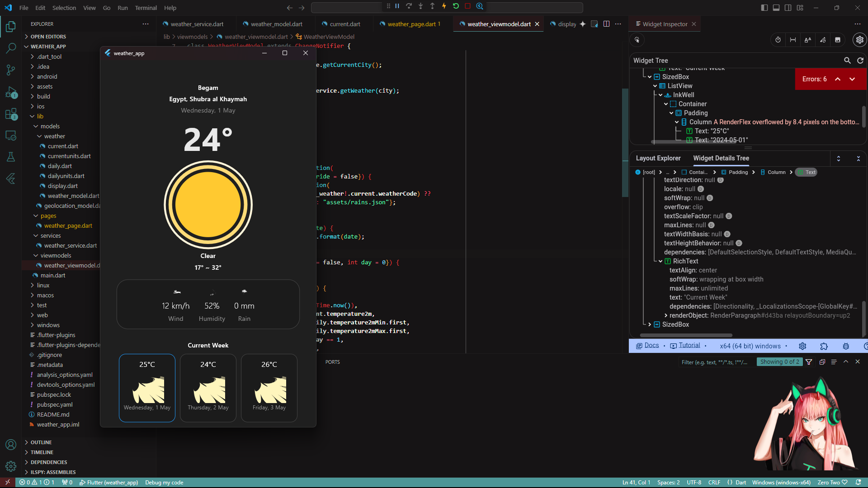Pause the debugger from the debug toolbar
Viewport: 868px width, 488px height.
pyautogui.click(x=397, y=6)
